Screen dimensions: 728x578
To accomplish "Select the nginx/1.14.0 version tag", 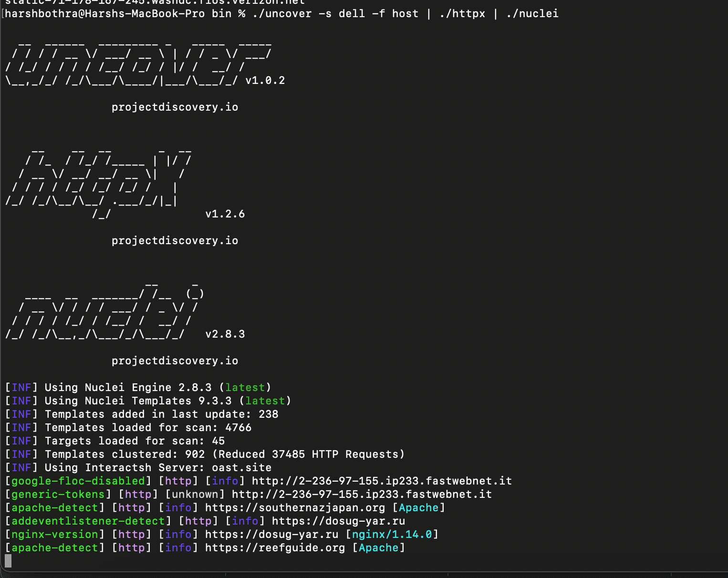I will tap(392, 534).
